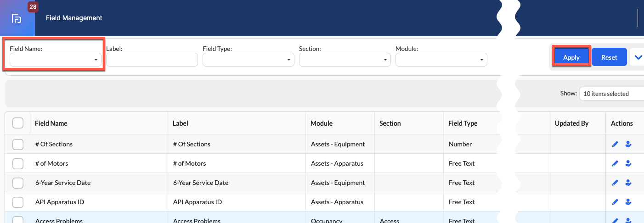Check the 6-Year Service Date row checkbox
The height and width of the screenshot is (223, 644).
(18, 183)
